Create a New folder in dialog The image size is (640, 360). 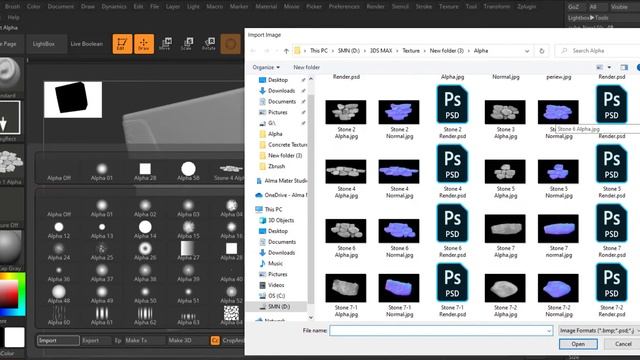tap(306, 67)
